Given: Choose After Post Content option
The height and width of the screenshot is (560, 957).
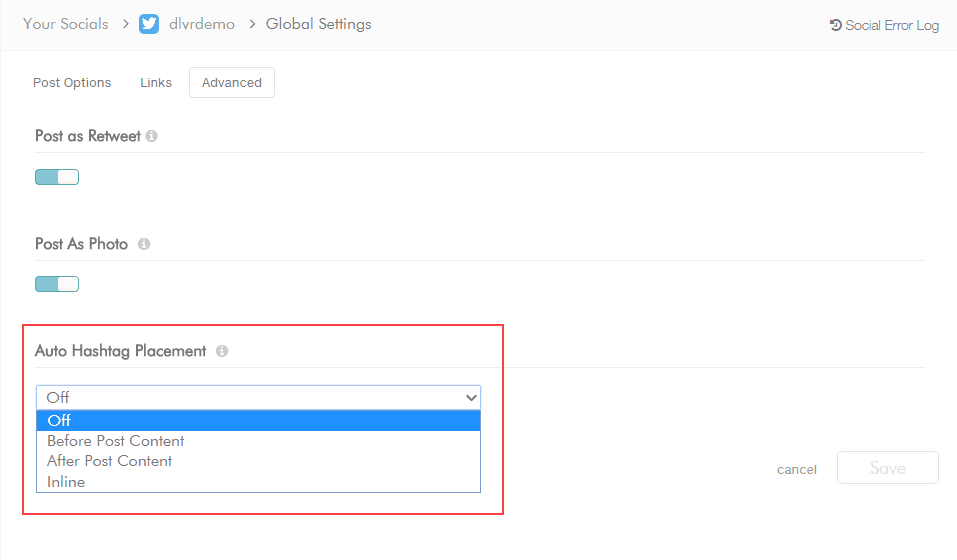Looking at the screenshot, I should coord(110,461).
